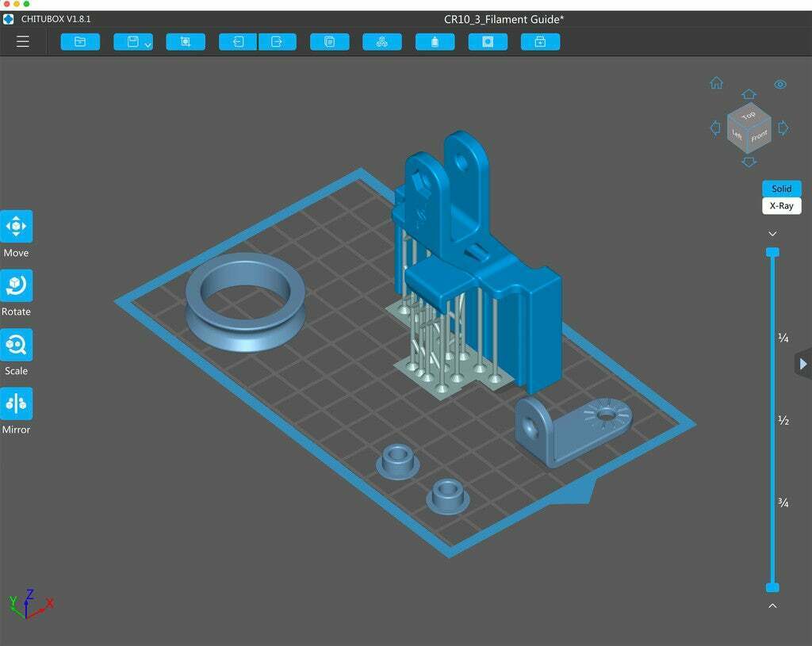Click the down arrow below view cube

click(749, 162)
